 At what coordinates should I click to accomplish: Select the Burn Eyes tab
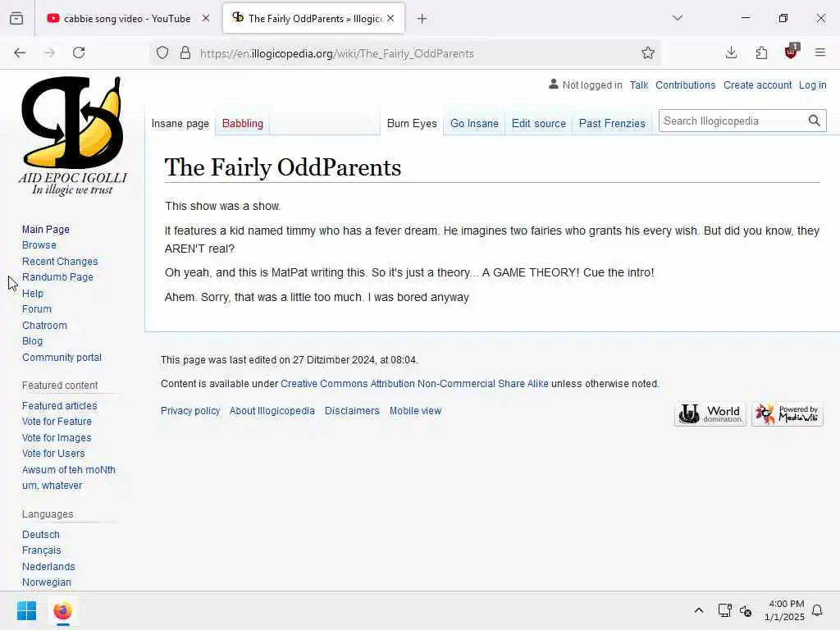412,123
